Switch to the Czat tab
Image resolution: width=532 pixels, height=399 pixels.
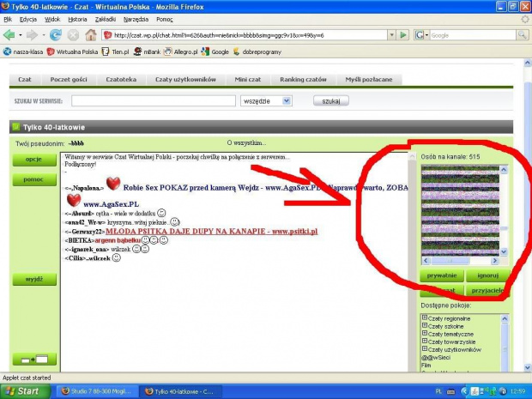coord(25,80)
